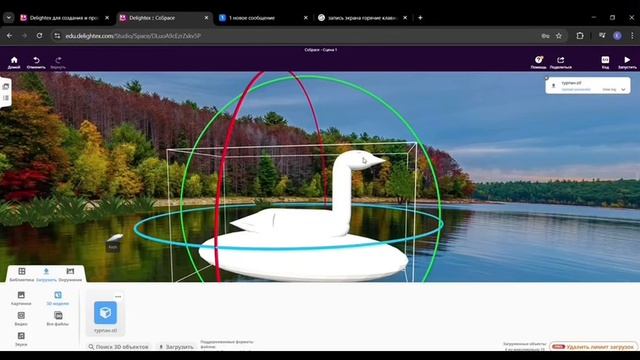Viewport: 640px width, 360px height.
Task: Select the 3D models (3D модели) category
Action: (58, 298)
